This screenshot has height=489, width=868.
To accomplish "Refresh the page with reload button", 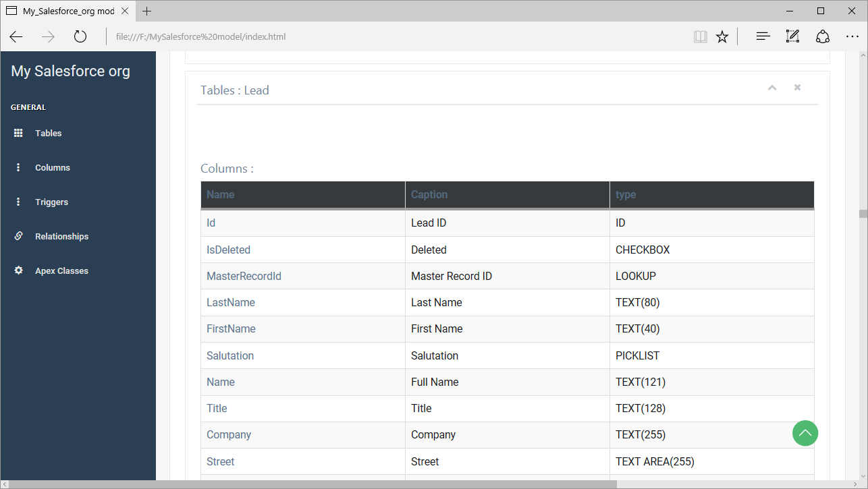I will (x=80, y=36).
